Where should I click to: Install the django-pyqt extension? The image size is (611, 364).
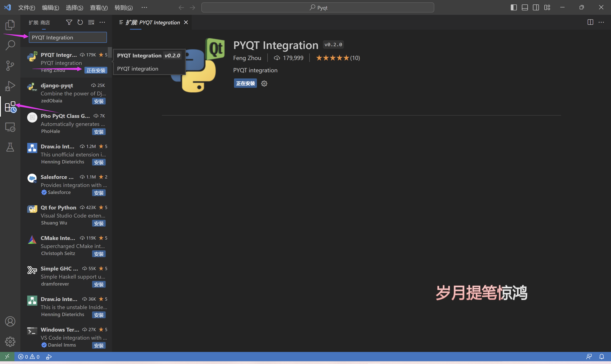[x=99, y=101]
